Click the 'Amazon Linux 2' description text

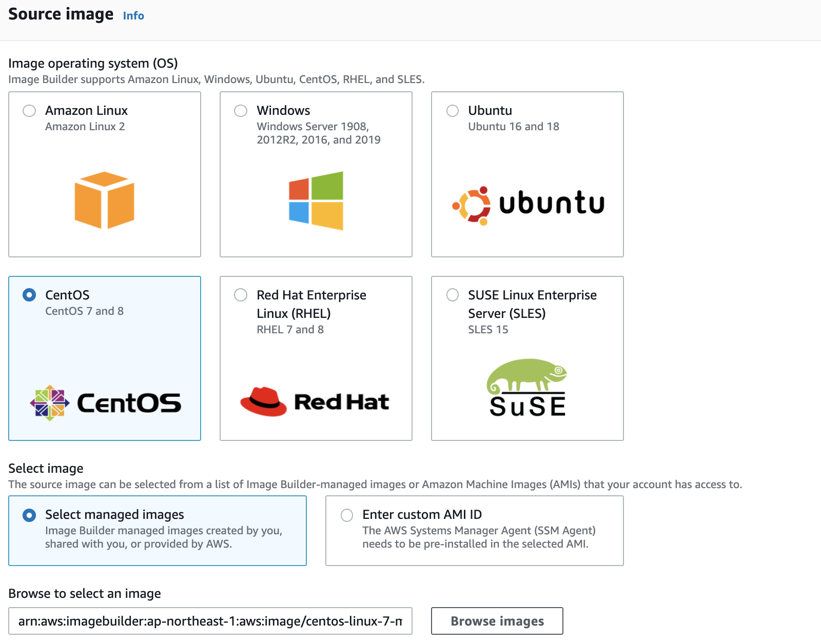click(x=85, y=127)
